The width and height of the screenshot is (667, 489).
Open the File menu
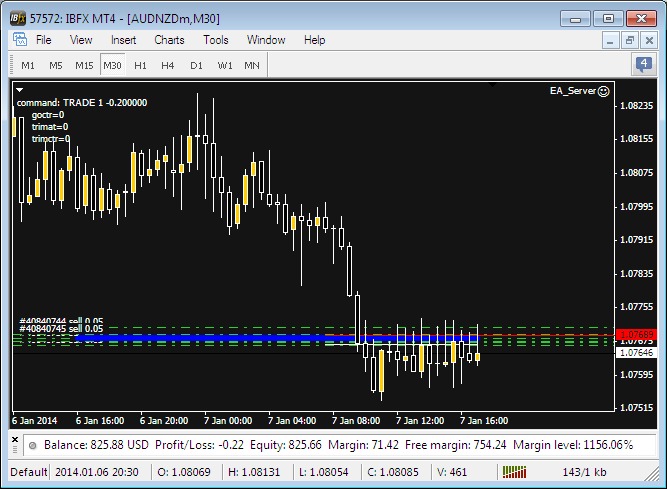43,40
